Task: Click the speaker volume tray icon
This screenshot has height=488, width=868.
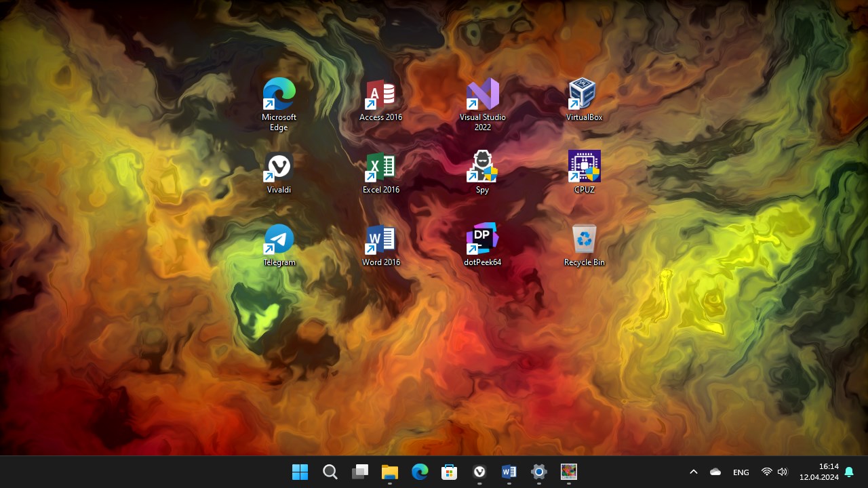Action: pyautogui.click(x=783, y=472)
